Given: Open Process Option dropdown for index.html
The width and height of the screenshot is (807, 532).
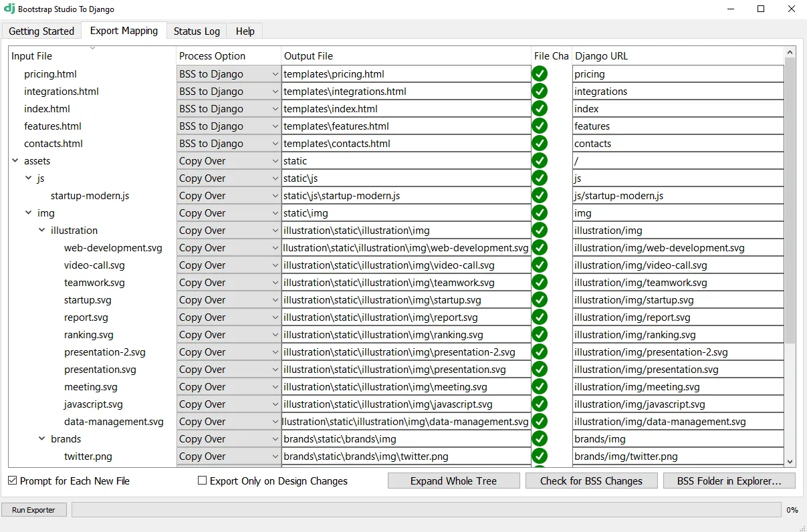Looking at the screenshot, I should coord(229,108).
